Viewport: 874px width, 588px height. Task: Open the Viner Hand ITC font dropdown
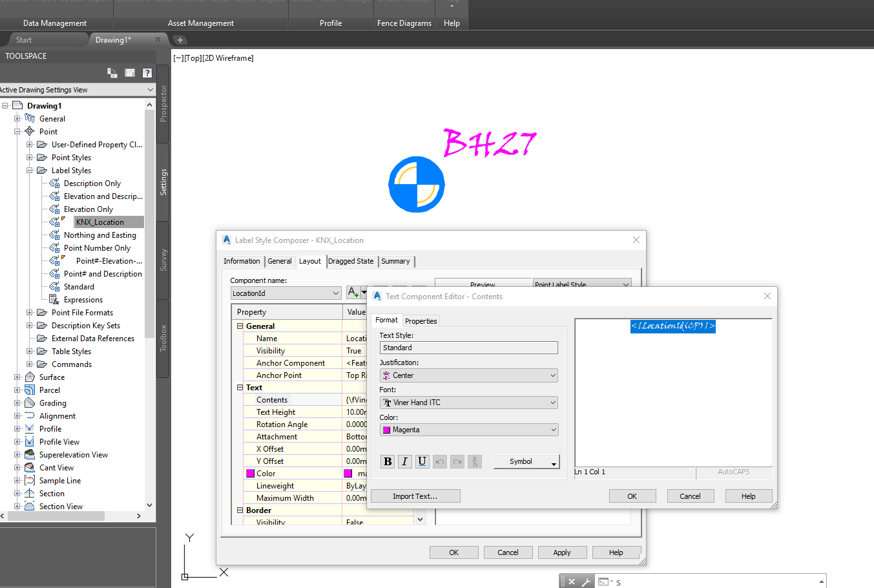tap(554, 402)
